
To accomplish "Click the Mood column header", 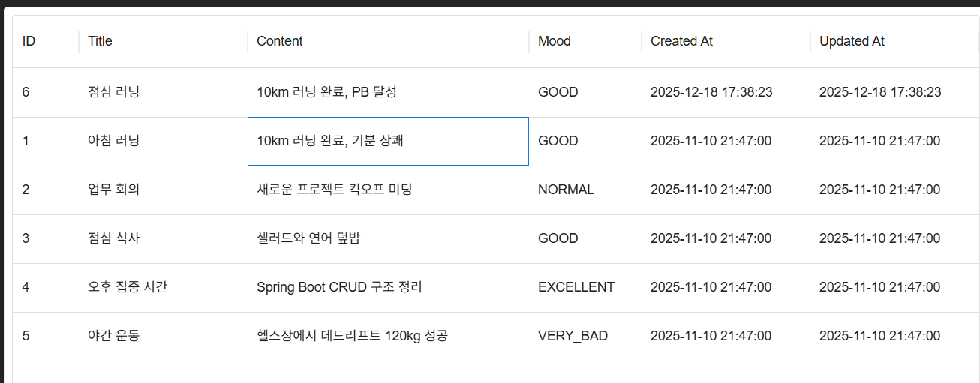I will click(585, 42).
